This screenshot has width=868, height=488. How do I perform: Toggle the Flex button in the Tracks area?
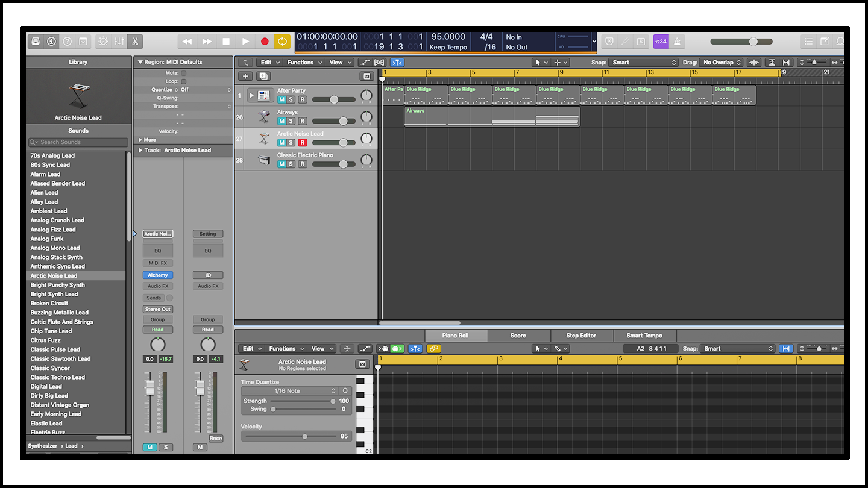[x=379, y=62]
